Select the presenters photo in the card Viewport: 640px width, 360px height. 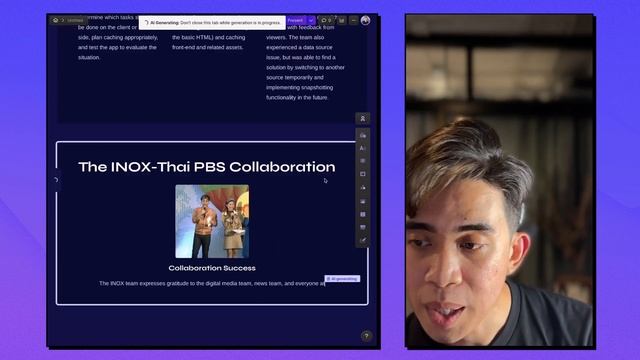tap(212, 221)
